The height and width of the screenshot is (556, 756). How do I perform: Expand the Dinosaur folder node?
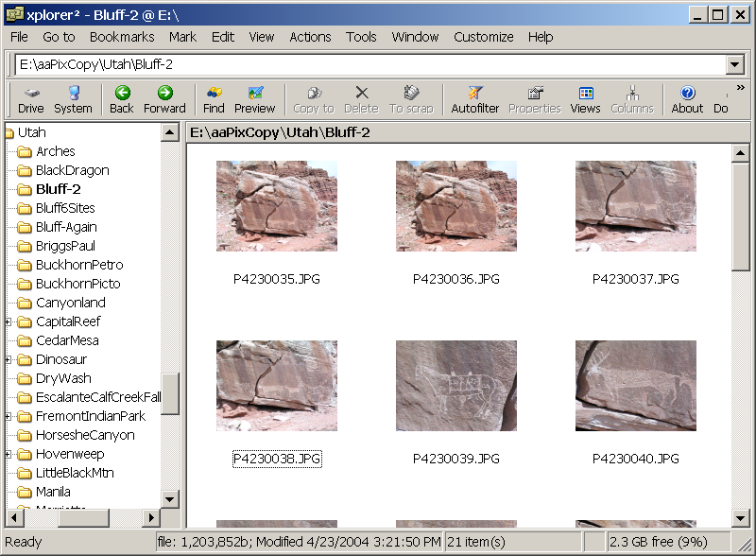[9, 359]
